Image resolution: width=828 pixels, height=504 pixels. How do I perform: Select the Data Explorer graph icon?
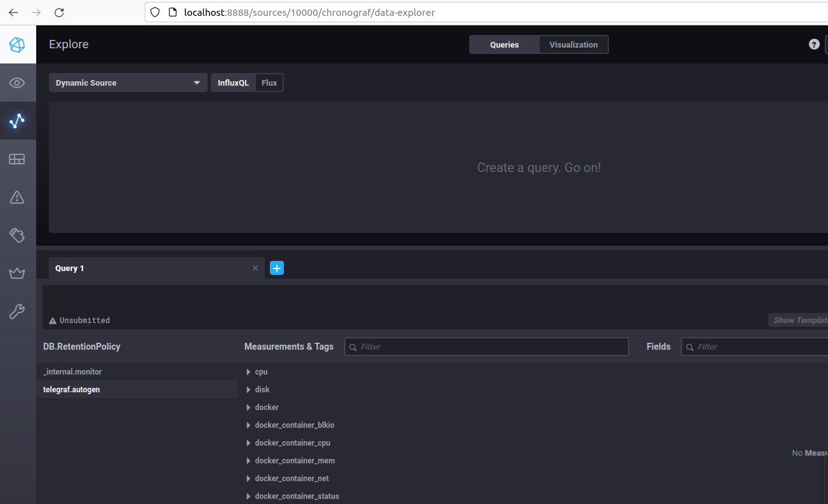click(18, 121)
